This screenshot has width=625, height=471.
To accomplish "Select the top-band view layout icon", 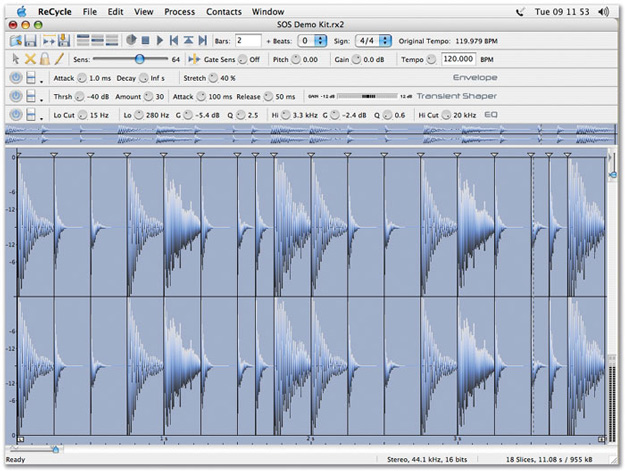I will 83,41.
